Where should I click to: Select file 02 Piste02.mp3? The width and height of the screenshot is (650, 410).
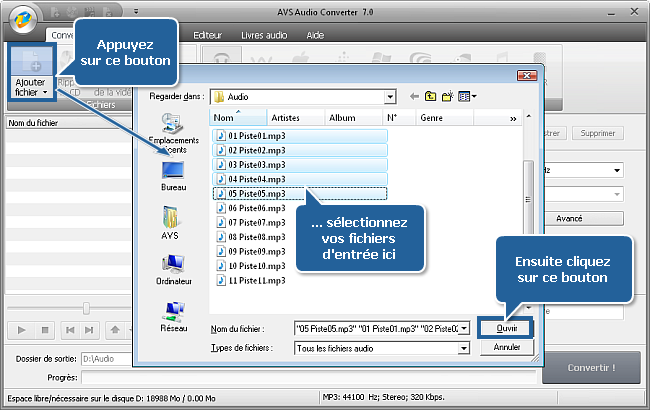300,150
